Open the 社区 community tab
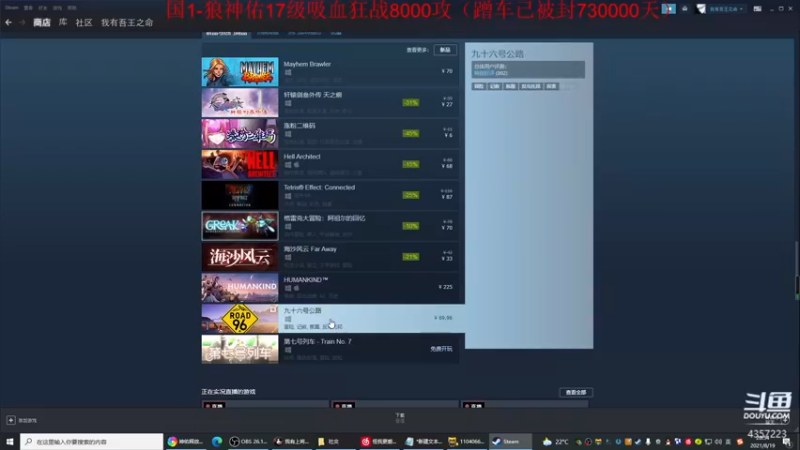 click(x=84, y=22)
